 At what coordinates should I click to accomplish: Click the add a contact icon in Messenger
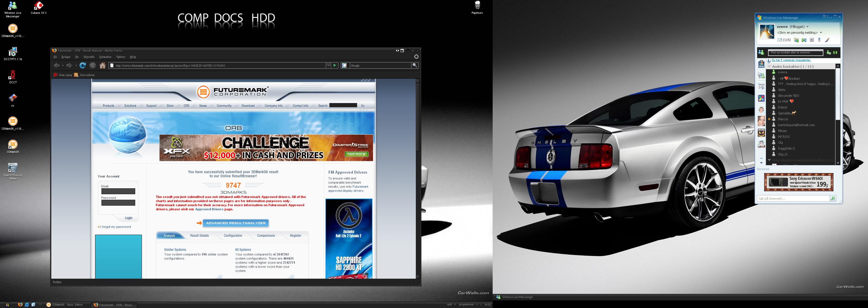(829, 53)
